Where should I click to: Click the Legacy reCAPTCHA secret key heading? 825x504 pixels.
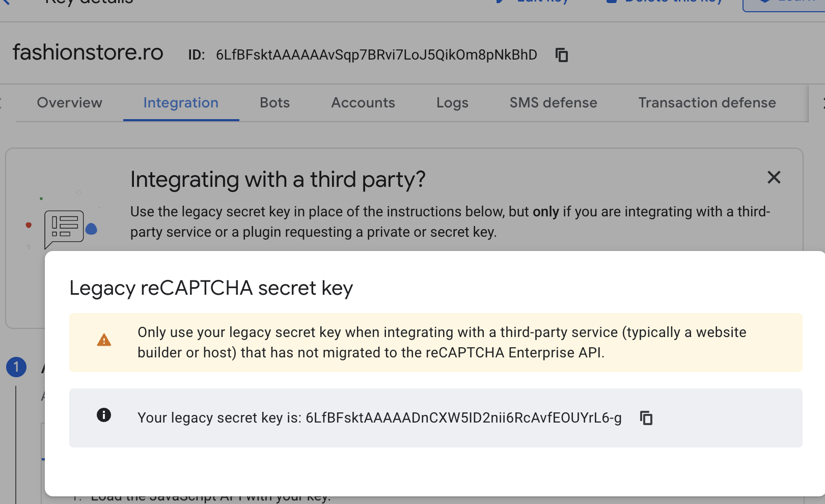tap(211, 288)
